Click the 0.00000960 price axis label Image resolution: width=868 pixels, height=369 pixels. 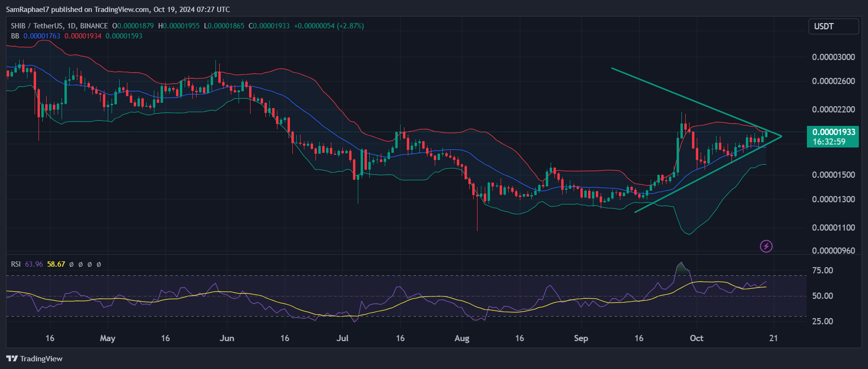point(833,251)
